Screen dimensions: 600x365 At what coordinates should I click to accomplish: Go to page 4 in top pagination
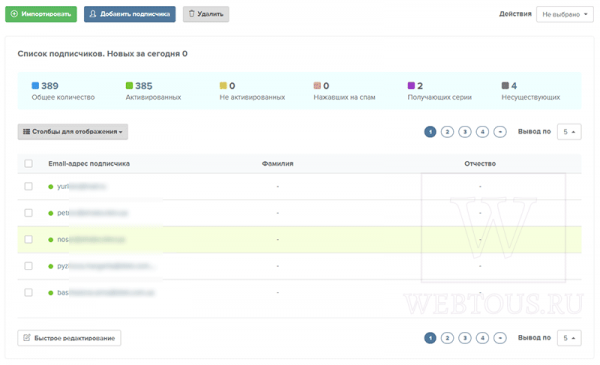point(482,132)
